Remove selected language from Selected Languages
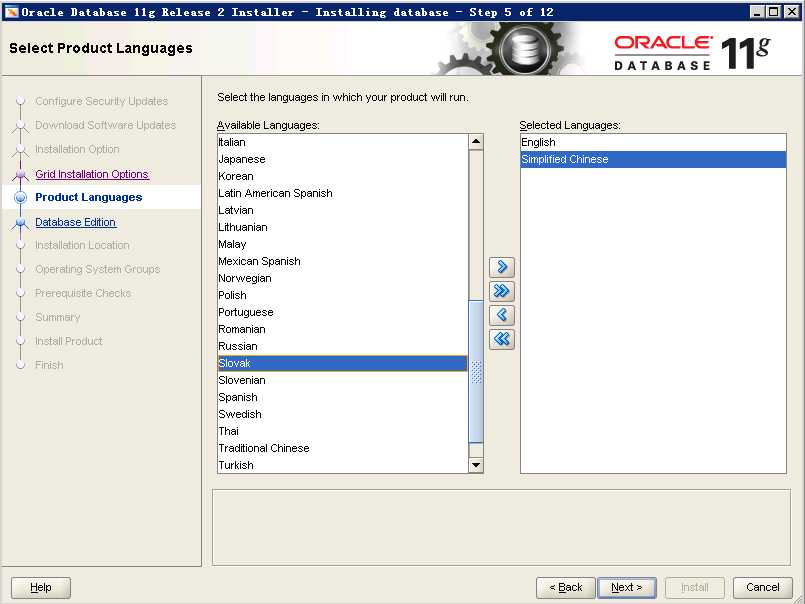This screenshot has height=604, width=805. pos(502,315)
